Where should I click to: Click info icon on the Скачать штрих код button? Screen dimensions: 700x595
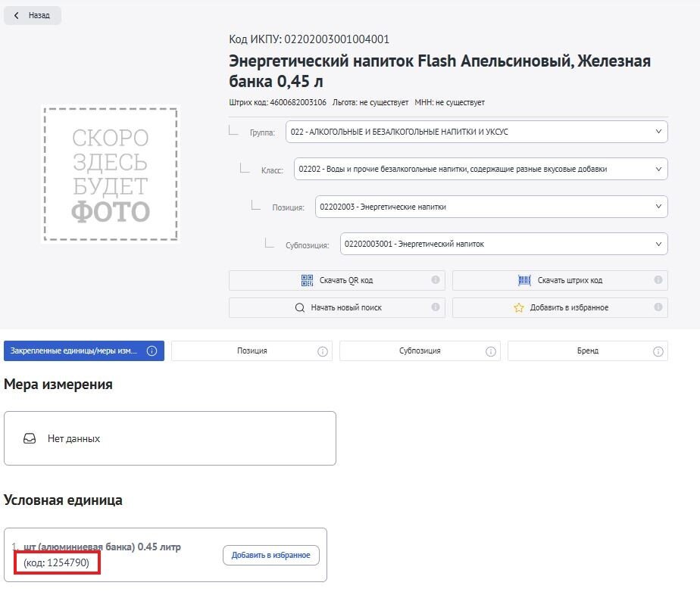[x=658, y=279]
